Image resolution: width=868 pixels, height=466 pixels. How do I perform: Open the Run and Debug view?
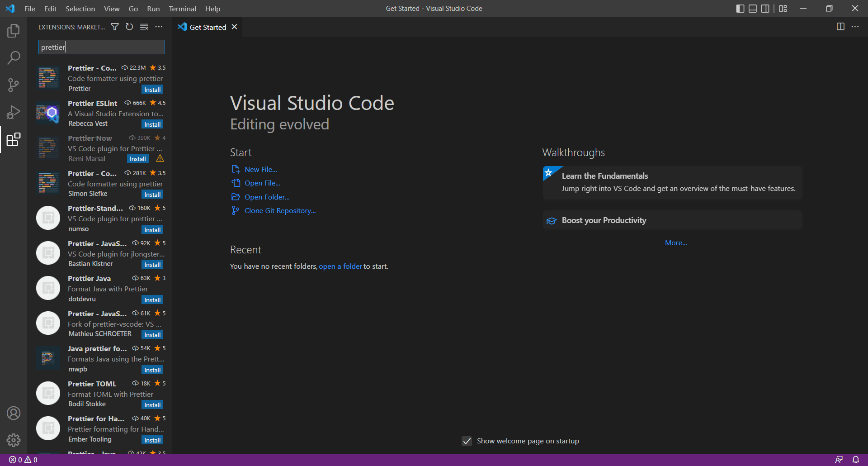click(14, 112)
